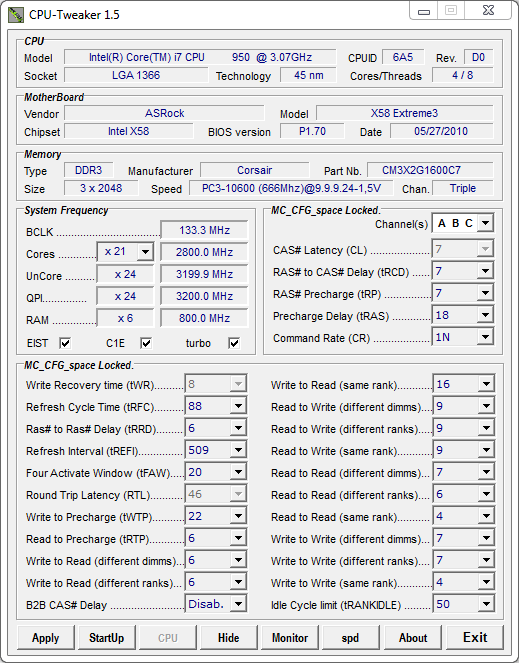Open Write to Read (different ranks) dropdown
This screenshot has width=519, height=663.
(x=238, y=582)
